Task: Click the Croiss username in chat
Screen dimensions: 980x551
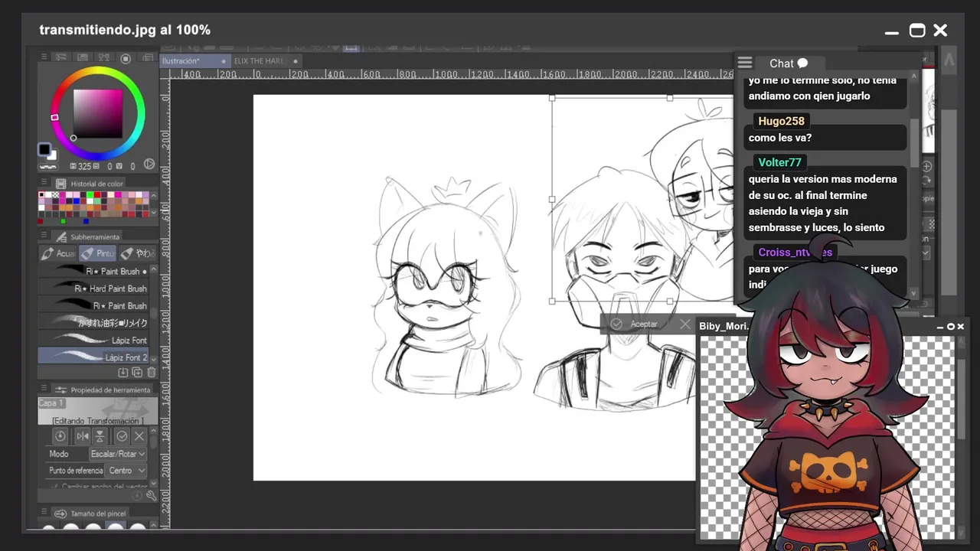Action: click(794, 252)
